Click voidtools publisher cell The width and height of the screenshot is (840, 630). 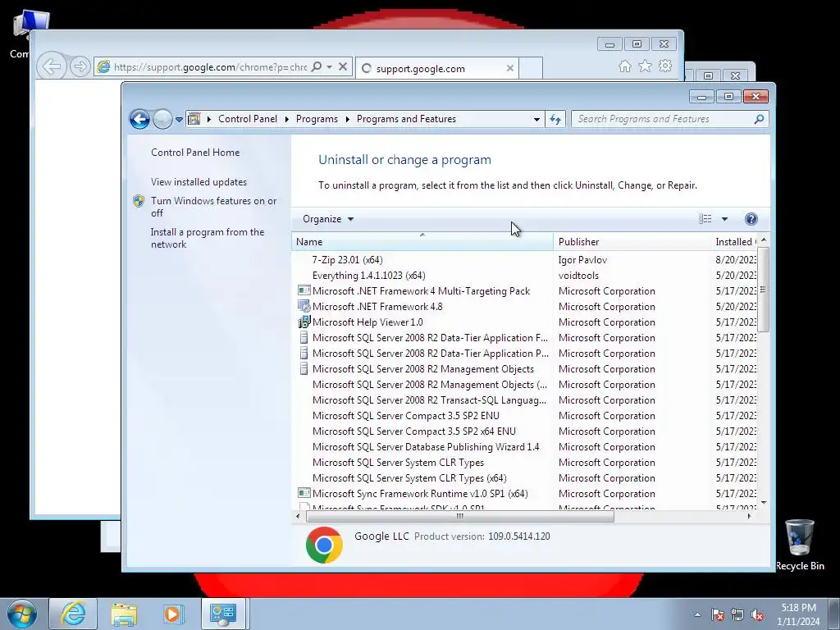[x=578, y=276]
